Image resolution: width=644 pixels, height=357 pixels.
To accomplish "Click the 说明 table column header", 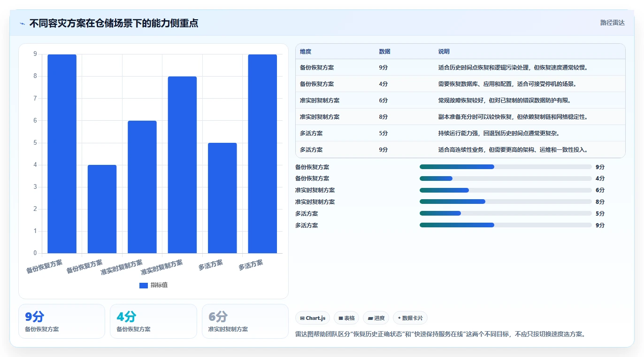I will pyautogui.click(x=444, y=52).
